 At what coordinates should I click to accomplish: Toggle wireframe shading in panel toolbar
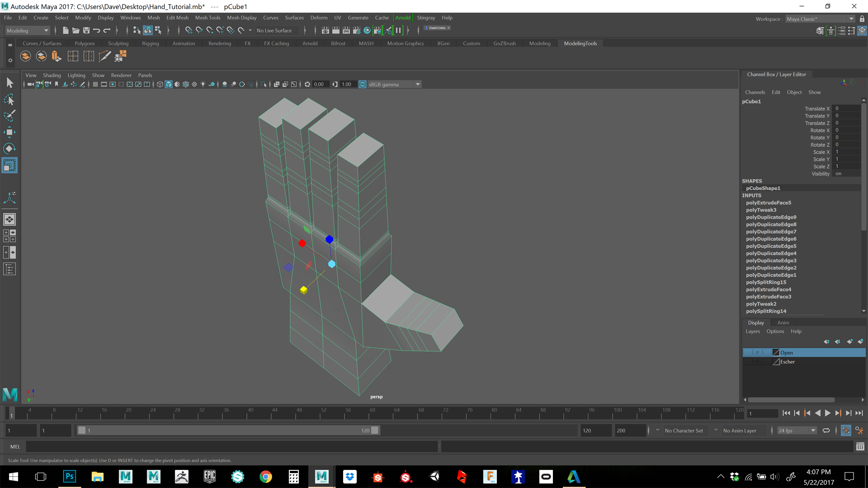(160, 84)
